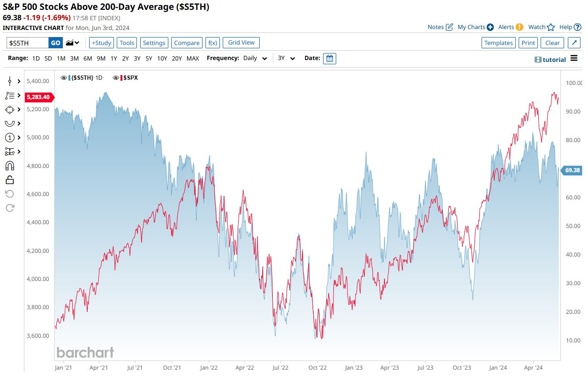This screenshot has width=588, height=379.
Task: Select the arc curve tool icon
Action: (9, 123)
